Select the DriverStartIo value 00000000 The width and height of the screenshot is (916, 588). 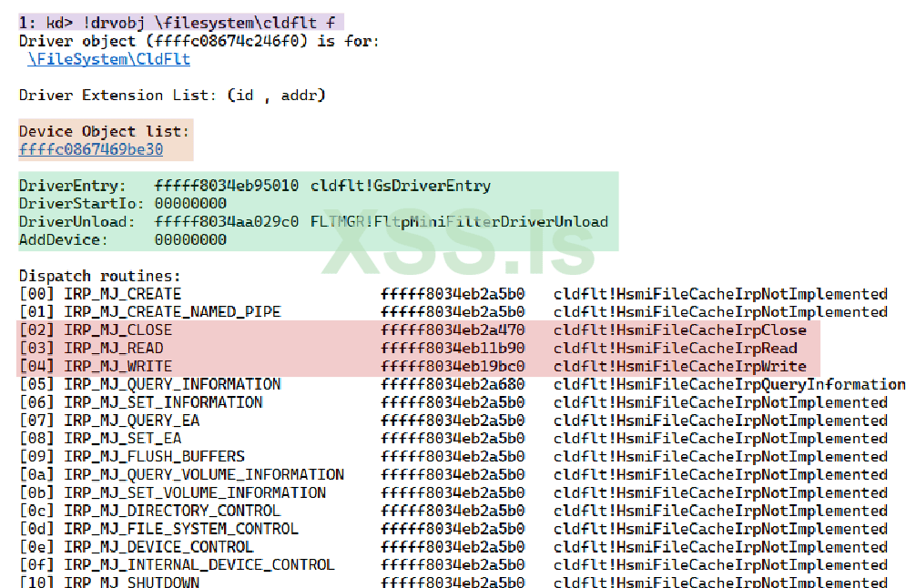click(190, 204)
